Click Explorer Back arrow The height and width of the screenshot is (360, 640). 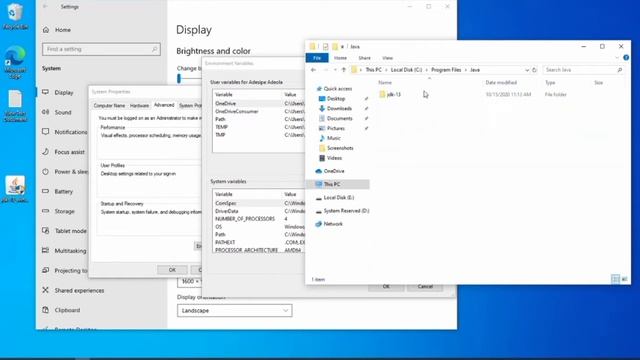click(x=313, y=70)
